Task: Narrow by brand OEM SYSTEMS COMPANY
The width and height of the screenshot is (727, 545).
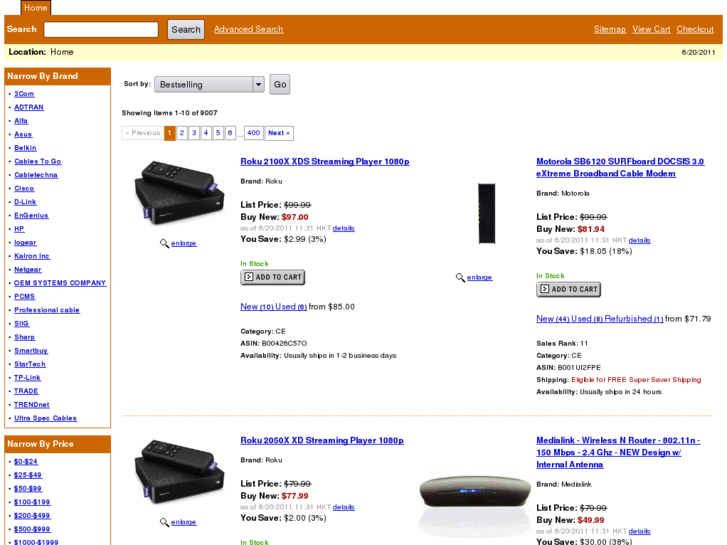Action: click(60, 283)
